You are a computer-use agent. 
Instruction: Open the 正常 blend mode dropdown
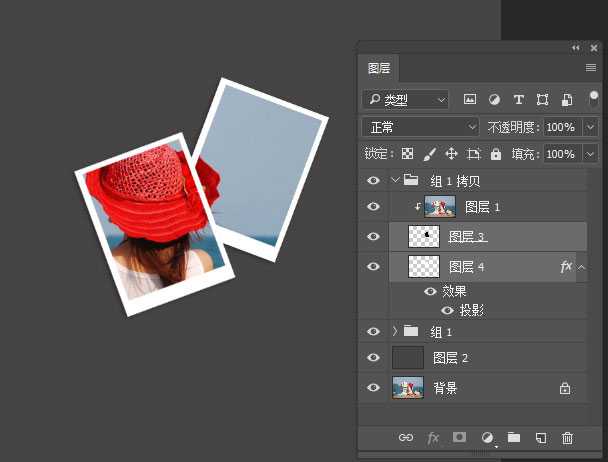420,127
